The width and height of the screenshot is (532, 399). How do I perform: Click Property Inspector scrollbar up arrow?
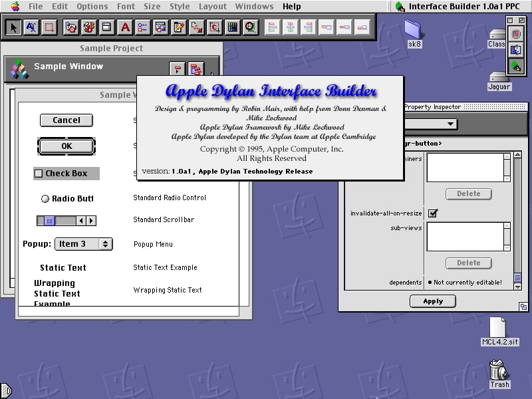pos(517,155)
